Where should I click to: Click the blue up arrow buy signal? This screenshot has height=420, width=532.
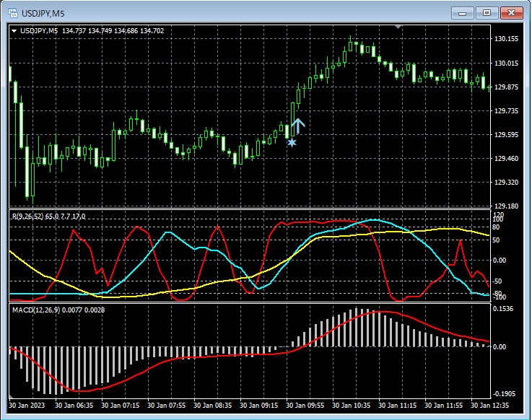tap(297, 126)
